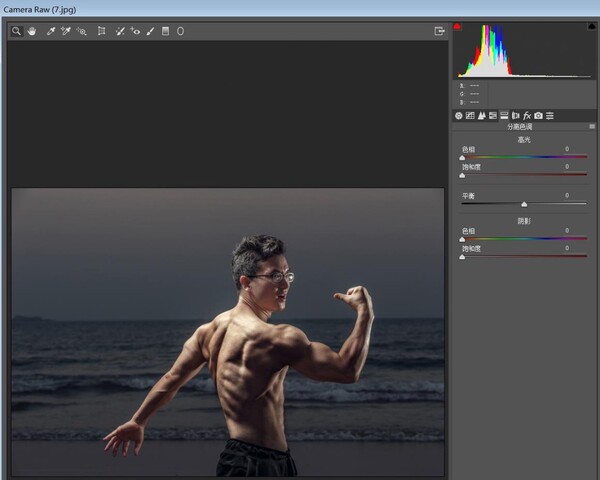Image resolution: width=600 pixels, height=480 pixels.
Task: Select the Color Sampler tool
Action: 66,31
